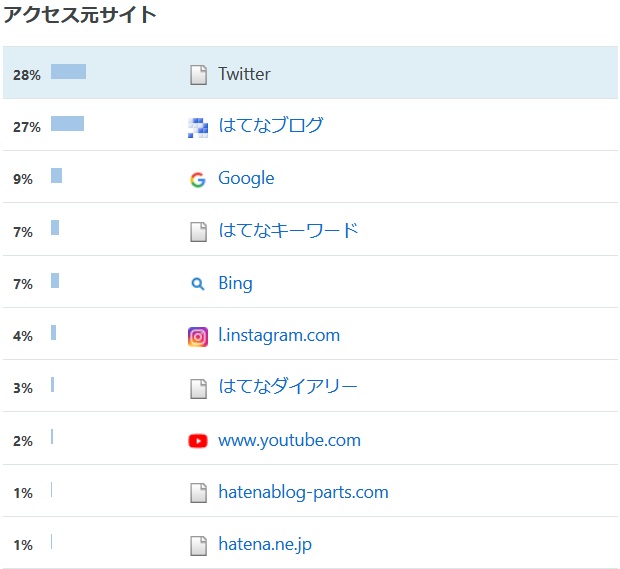Click the 28% percentage value
Screen dimensions: 620x569
(x=27, y=75)
